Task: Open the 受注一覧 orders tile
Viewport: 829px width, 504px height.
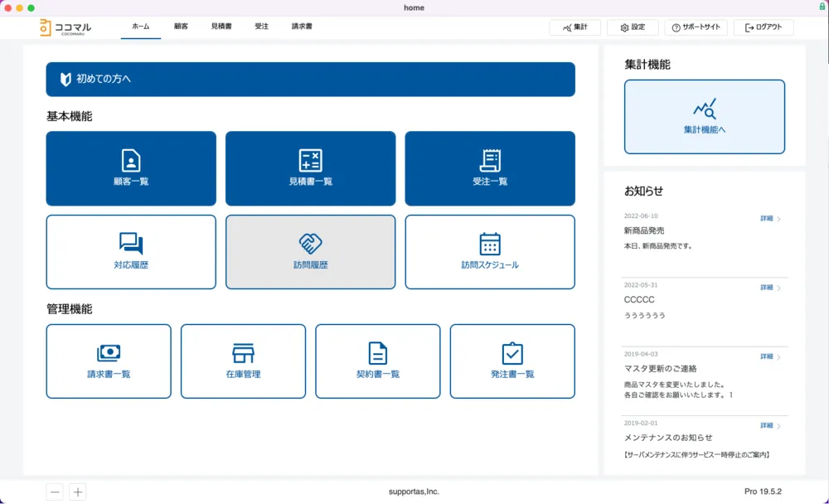Action: point(489,168)
